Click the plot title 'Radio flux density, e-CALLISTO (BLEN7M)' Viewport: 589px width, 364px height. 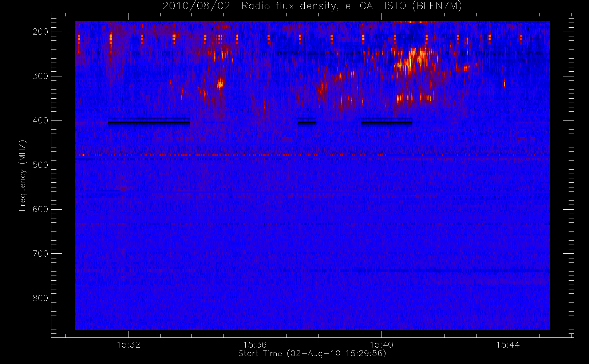click(x=352, y=6)
